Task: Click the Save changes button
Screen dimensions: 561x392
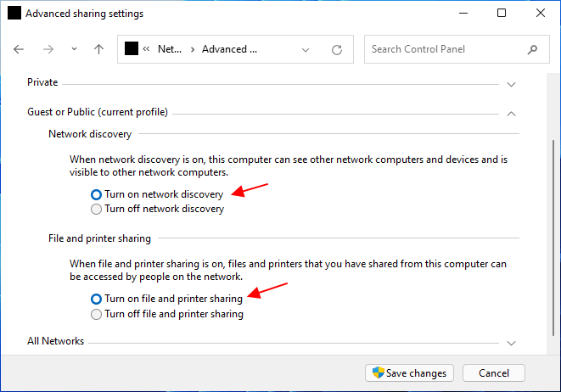Action: click(410, 372)
